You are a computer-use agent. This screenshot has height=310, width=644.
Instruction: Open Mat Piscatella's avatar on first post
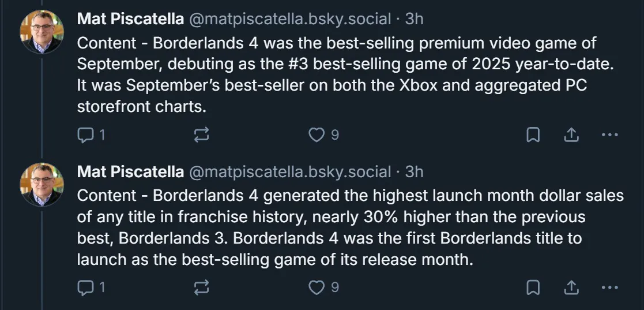click(x=42, y=32)
